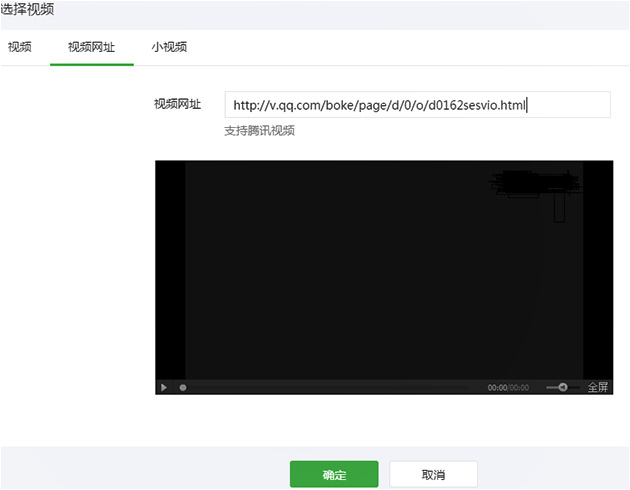The width and height of the screenshot is (630, 490).
Task: Select the 视频网址 tab
Action: click(92, 47)
